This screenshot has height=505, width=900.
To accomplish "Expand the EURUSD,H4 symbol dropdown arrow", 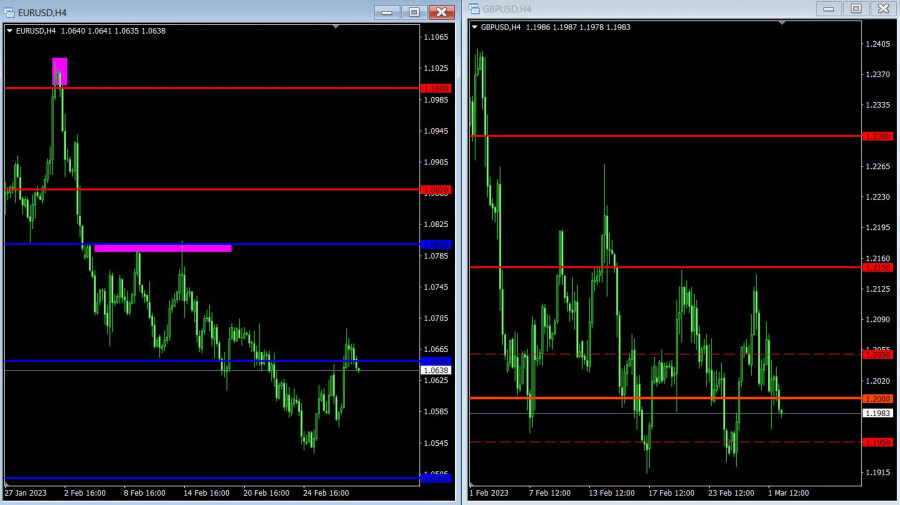I will point(10,31).
